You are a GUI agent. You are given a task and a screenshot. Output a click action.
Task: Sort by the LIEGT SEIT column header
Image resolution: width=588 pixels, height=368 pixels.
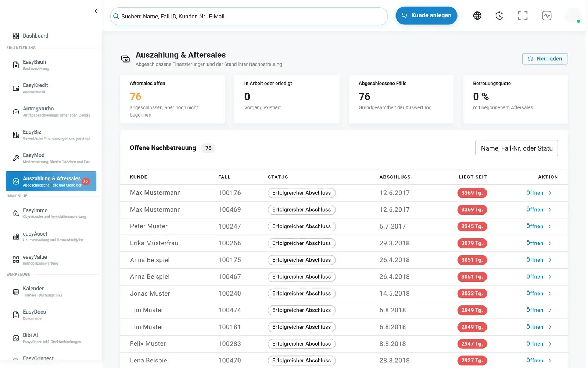point(473,177)
